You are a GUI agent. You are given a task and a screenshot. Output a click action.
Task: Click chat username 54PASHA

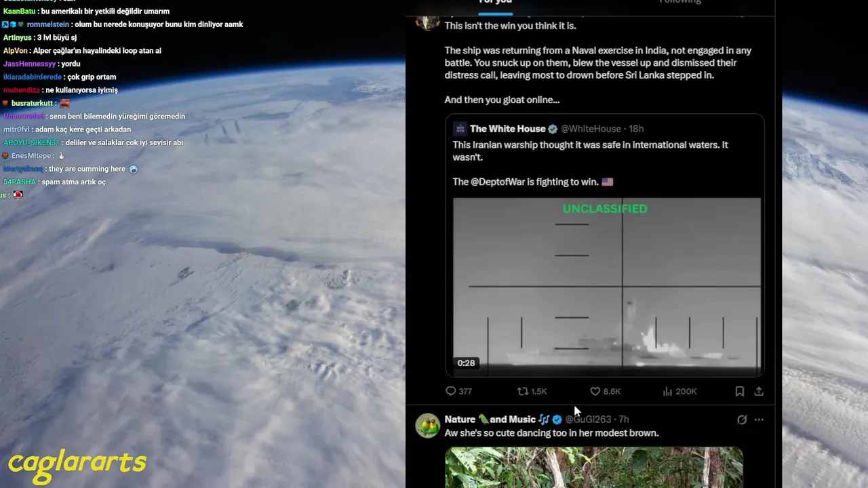(20, 182)
